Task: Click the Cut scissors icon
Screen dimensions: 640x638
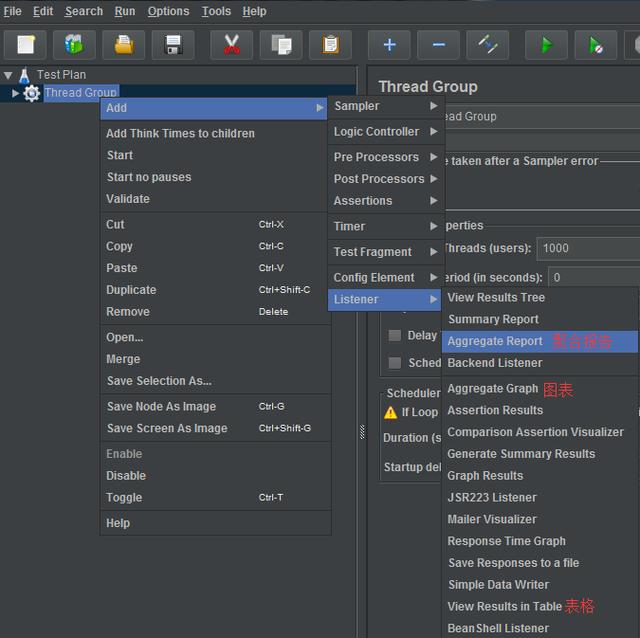Action: click(x=231, y=45)
